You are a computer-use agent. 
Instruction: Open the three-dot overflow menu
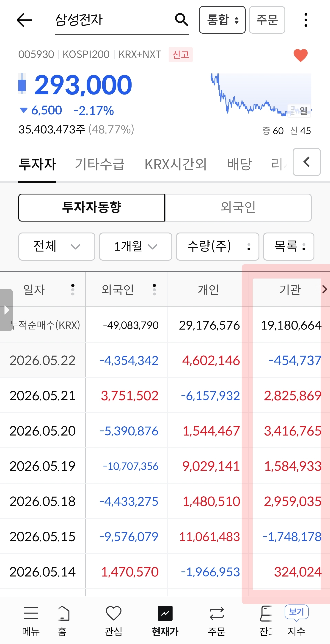(305, 20)
